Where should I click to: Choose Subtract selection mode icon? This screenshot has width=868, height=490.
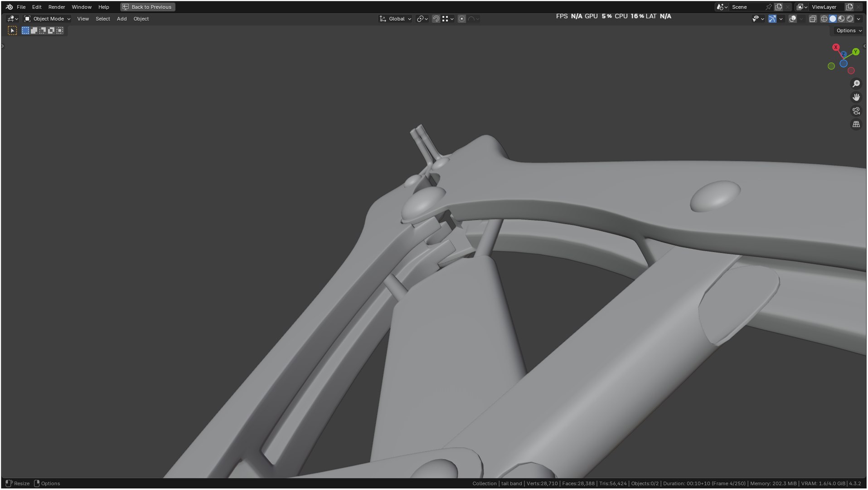pyautogui.click(x=43, y=30)
